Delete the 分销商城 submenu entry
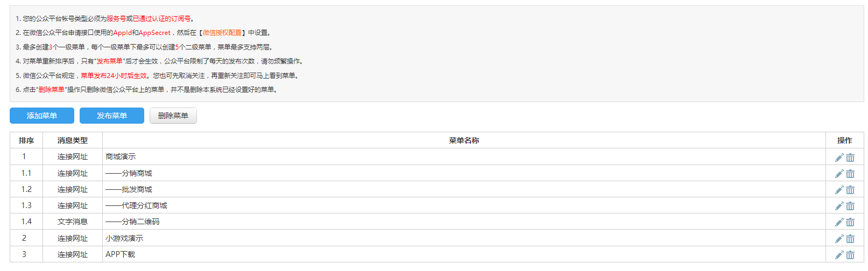This screenshot has width=868, height=271. 850,174
